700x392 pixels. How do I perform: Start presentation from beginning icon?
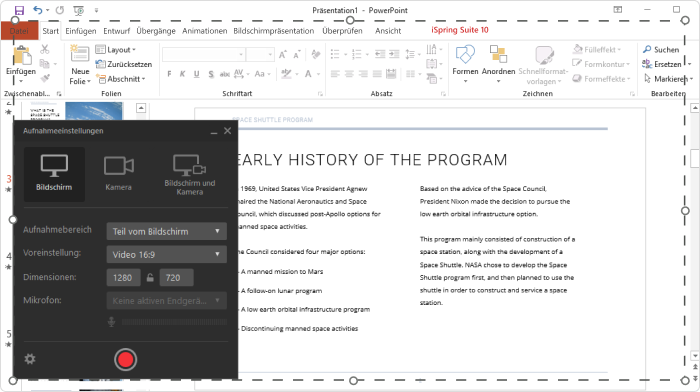pos(79,10)
